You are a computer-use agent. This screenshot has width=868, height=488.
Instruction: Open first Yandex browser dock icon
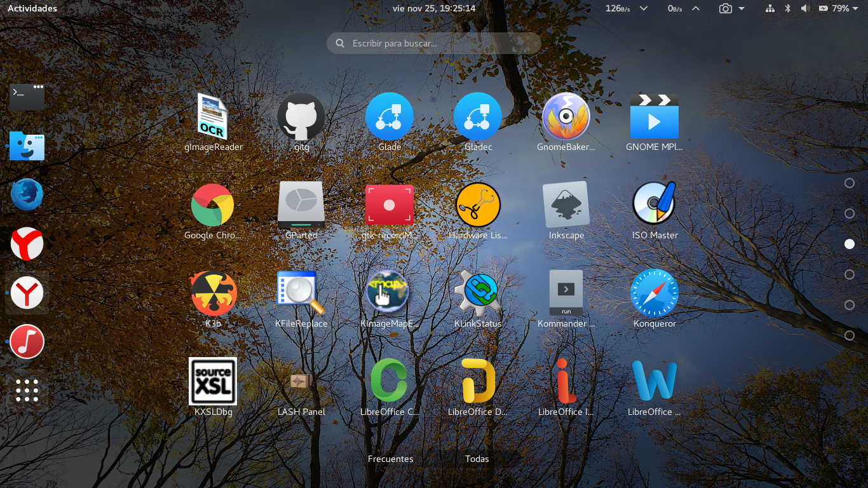(x=27, y=244)
